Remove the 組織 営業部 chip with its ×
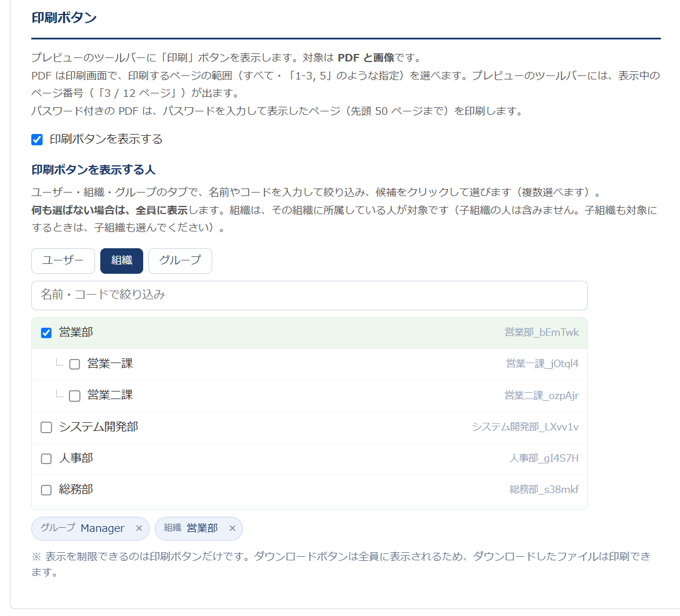Screen dimensions: 680x616 coord(232,528)
